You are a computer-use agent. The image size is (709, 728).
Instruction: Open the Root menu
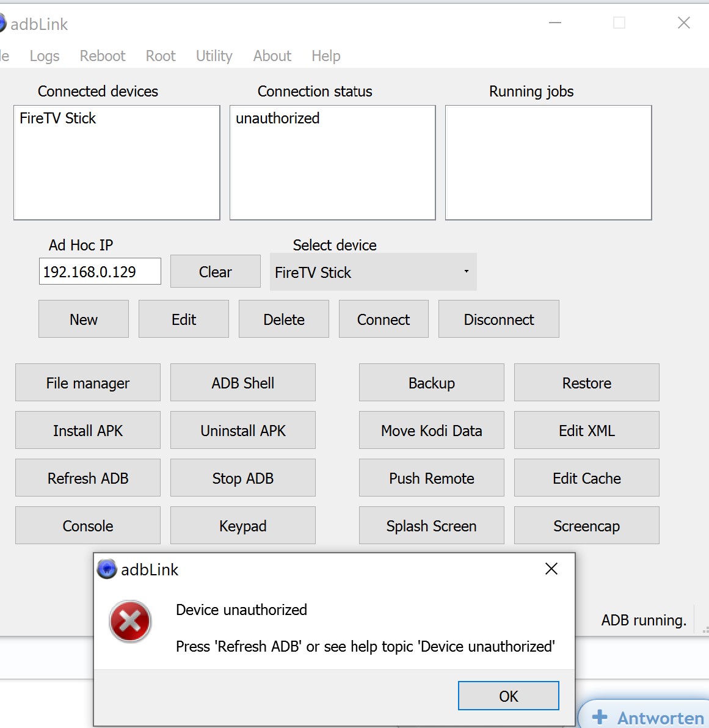coord(161,56)
